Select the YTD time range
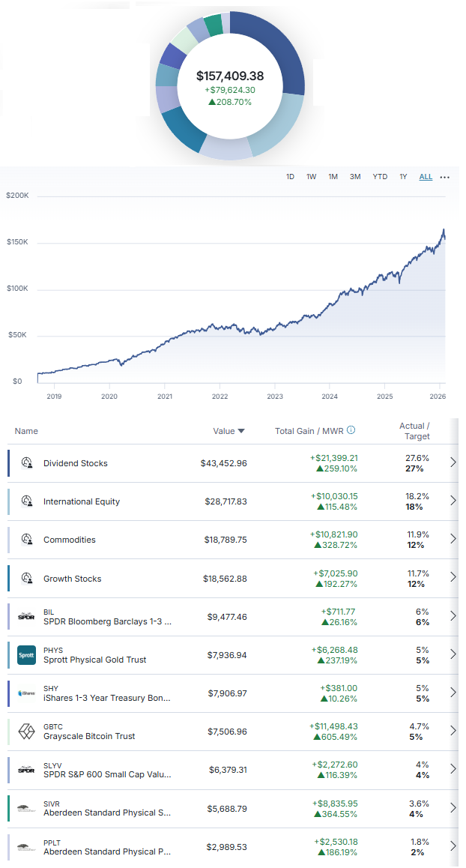This screenshot has width=466, height=868. pos(380,177)
